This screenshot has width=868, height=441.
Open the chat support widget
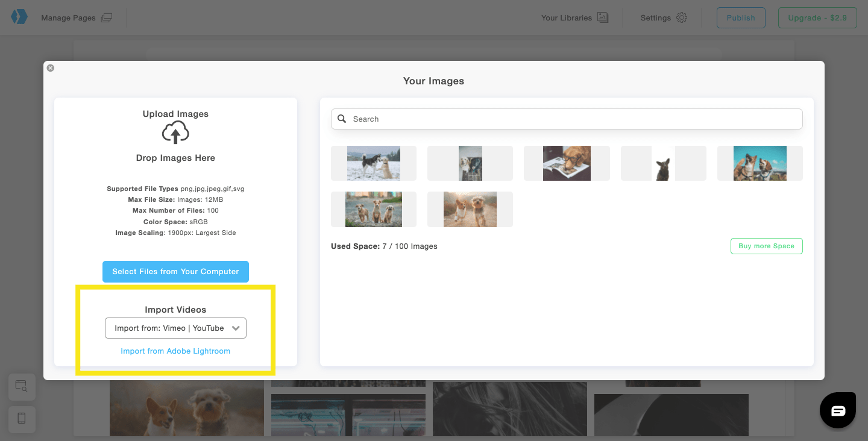[x=838, y=410]
